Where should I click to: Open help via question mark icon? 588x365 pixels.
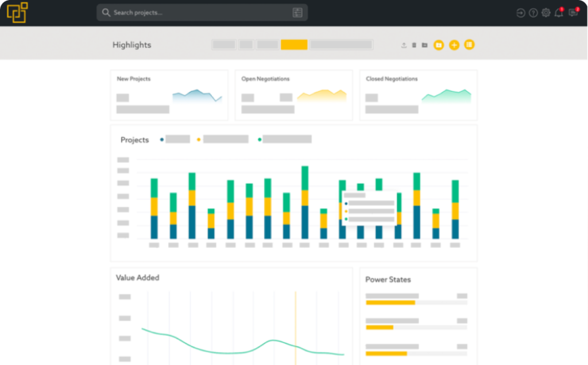point(533,13)
